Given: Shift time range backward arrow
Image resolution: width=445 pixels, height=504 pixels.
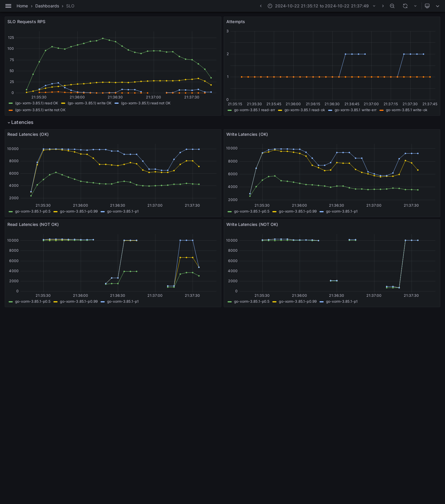Looking at the screenshot, I should click(x=261, y=6).
